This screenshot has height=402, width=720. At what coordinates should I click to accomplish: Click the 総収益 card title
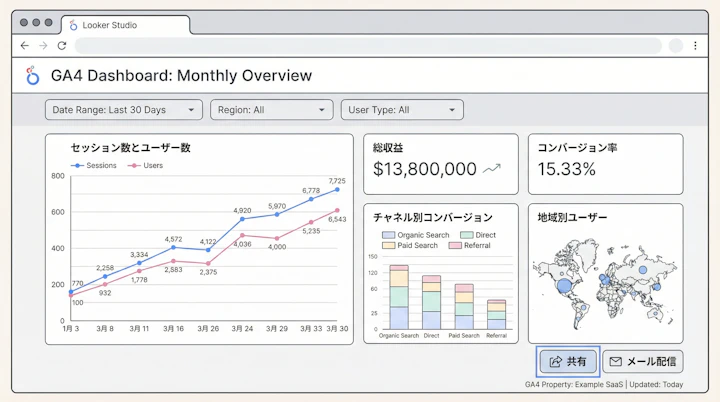point(388,147)
